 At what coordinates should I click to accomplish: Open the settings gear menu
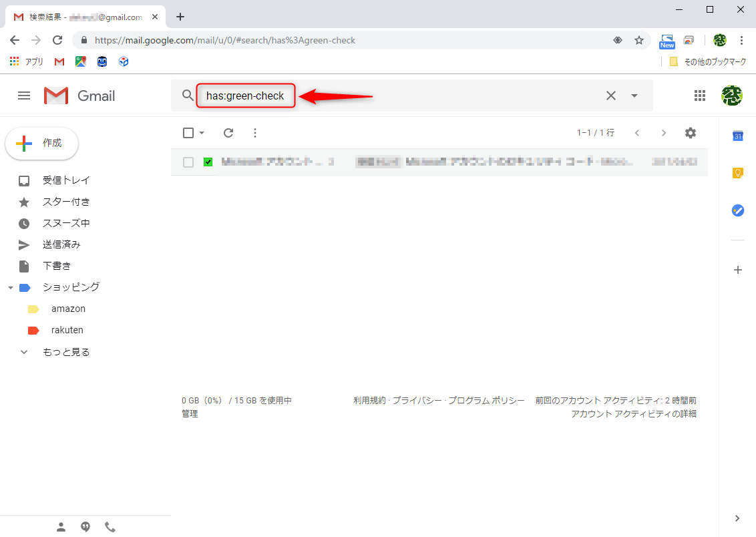(690, 133)
